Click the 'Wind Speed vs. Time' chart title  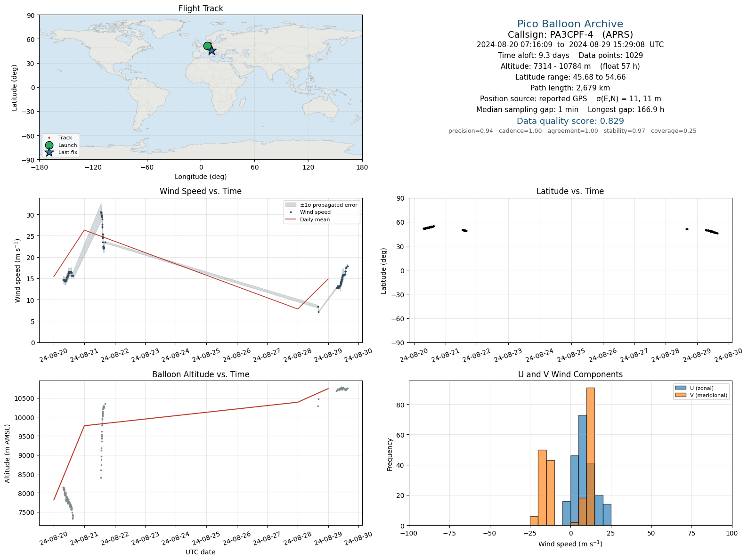(x=201, y=191)
